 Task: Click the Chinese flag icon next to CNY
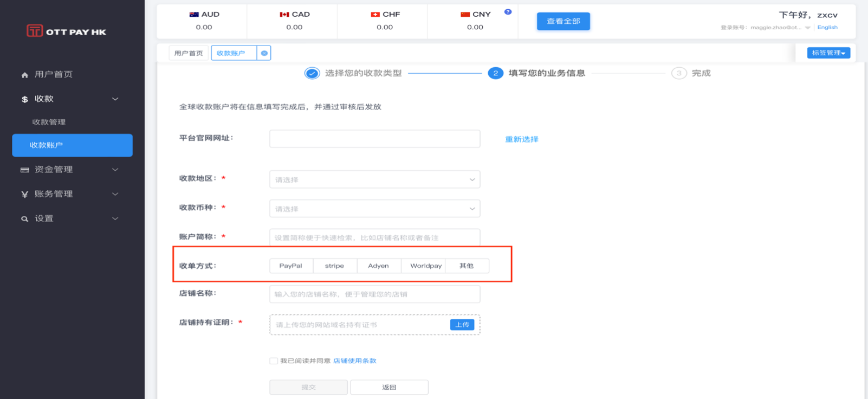(x=465, y=15)
